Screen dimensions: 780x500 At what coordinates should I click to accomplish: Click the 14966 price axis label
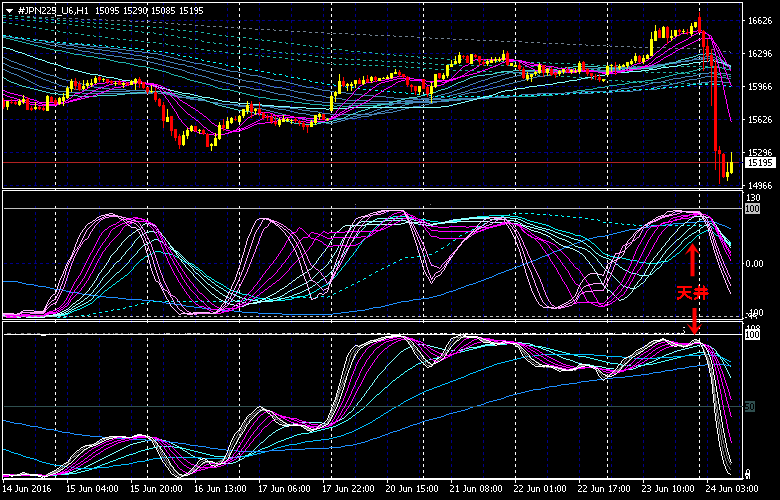pos(760,185)
